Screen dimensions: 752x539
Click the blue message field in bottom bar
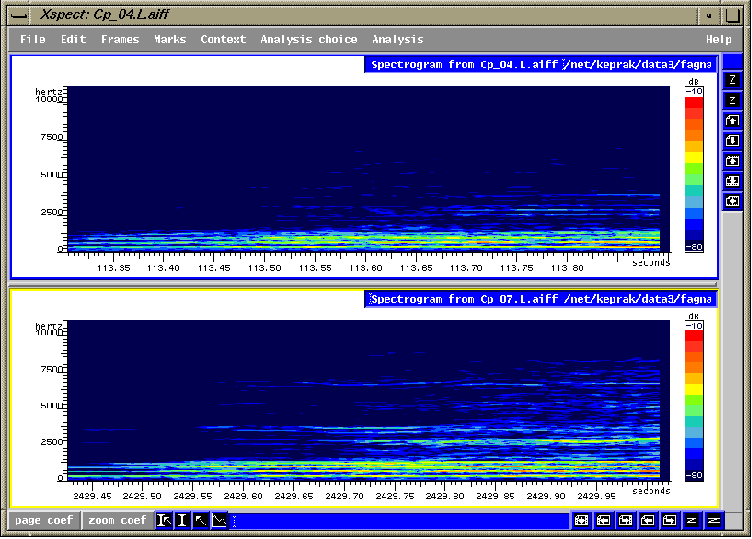pyautogui.click(x=399, y=521)
